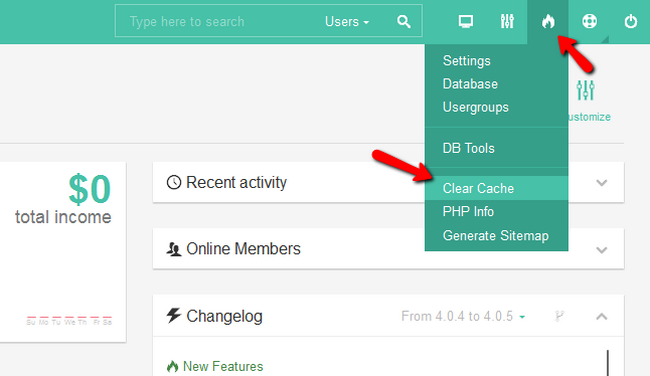Click the people icon beside Online Members
Screen dimensions: 650x376
click(x=174, y=249)
